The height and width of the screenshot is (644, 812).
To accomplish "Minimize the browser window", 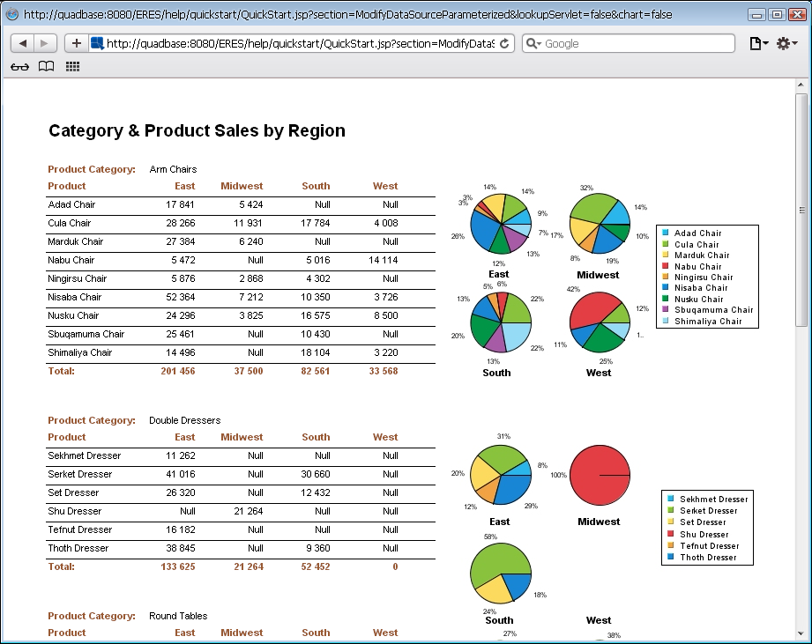I will (x=756, y=14).
